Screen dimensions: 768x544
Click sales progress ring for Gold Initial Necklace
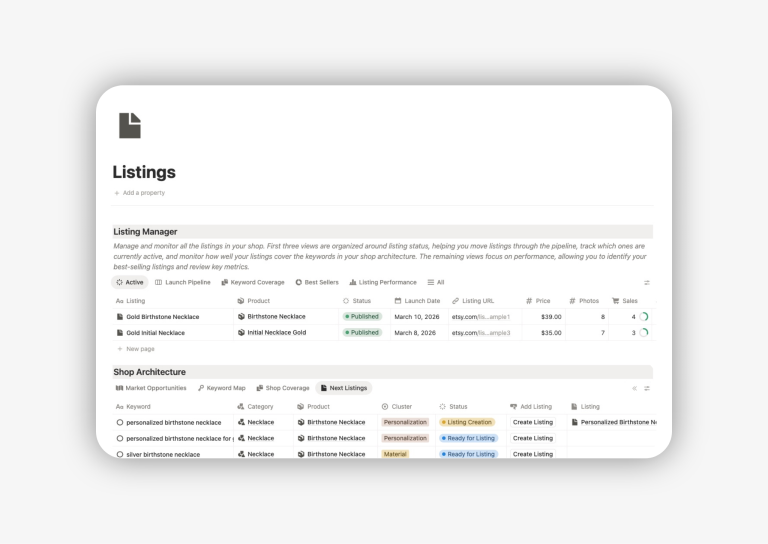(x=644, y=333)
